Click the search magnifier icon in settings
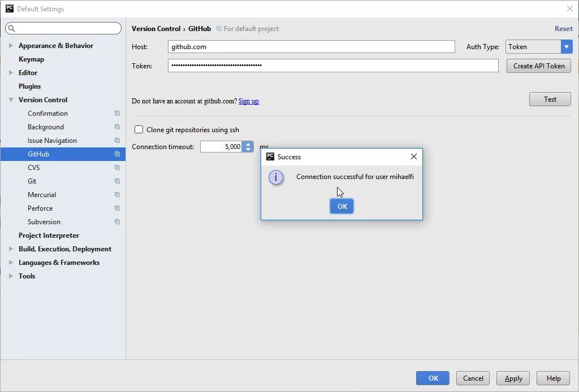 [x=11, y=28]
